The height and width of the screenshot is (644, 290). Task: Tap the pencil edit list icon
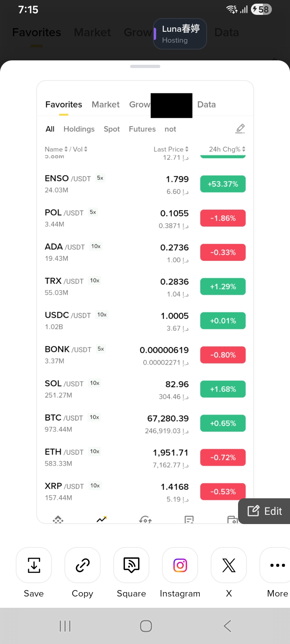point(240,129)
